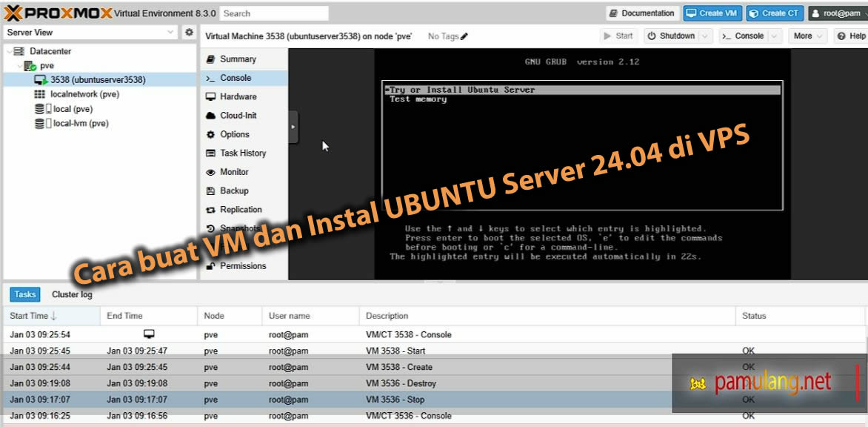Click the Summary book icon
The image size is (868, 427).
(x=210, y=59)
